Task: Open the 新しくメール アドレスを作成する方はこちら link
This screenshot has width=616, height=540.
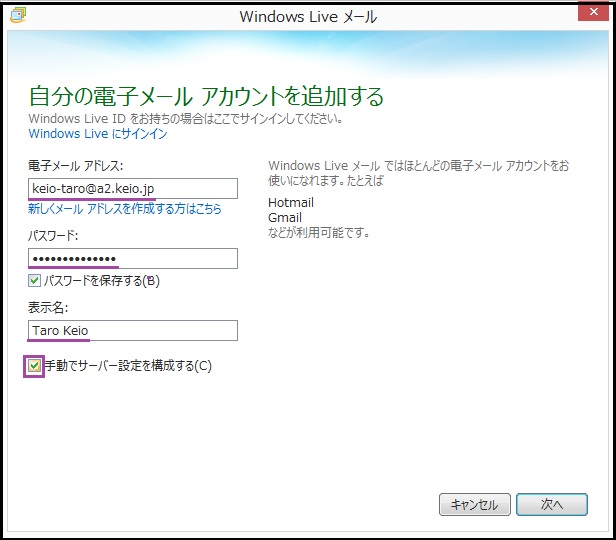Action: click(125, 209)
